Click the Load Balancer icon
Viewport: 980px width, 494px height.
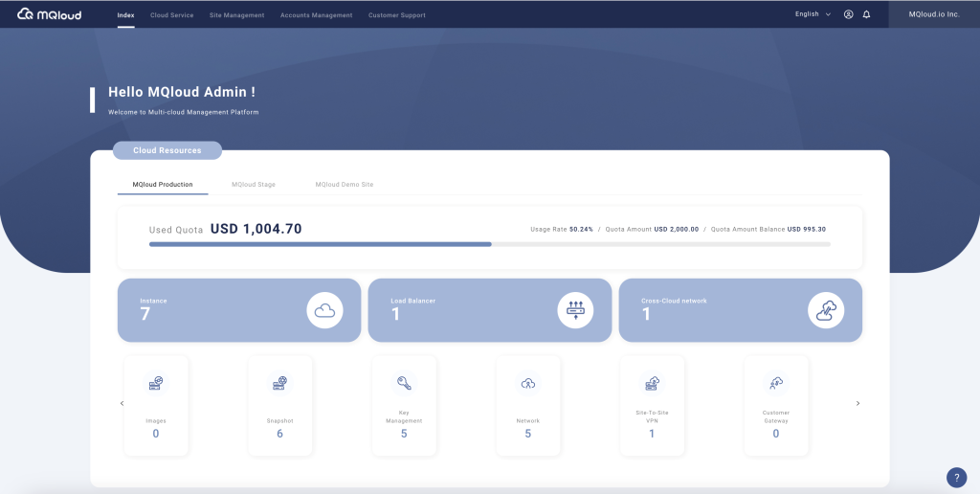575,310
